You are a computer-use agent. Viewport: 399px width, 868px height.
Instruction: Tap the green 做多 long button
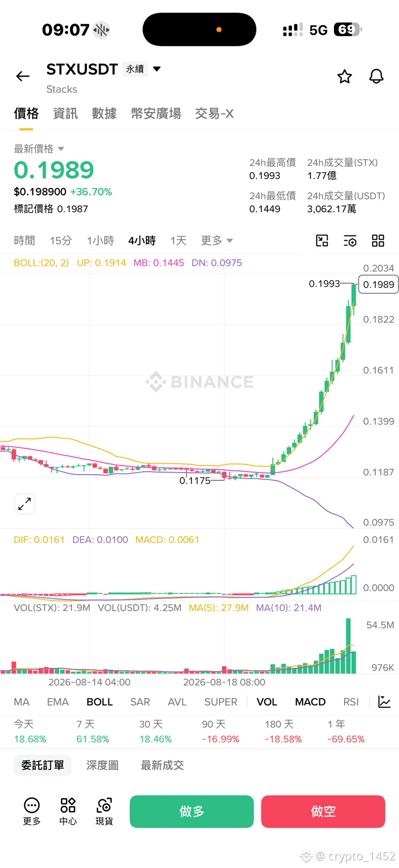tap(192, 812)
